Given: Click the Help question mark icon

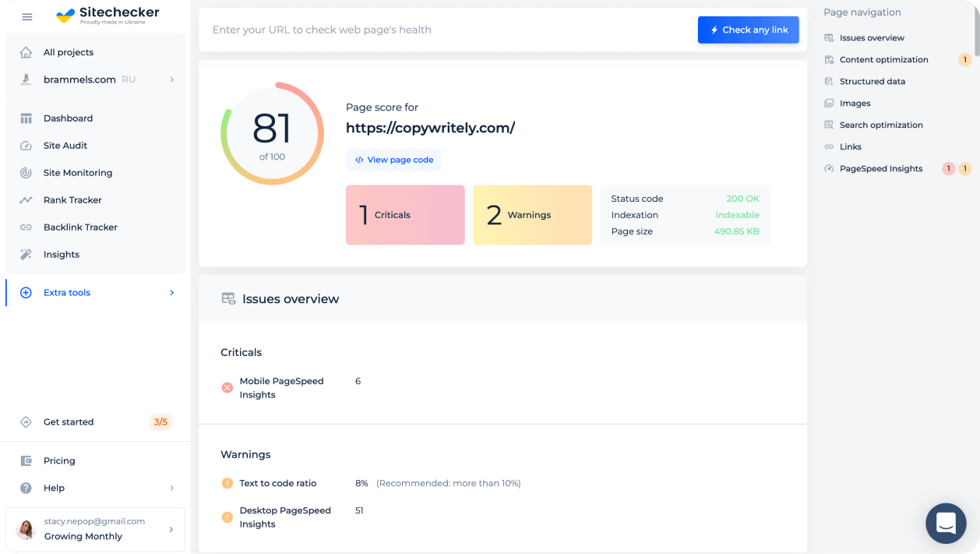Looking at the screenshot, I should (x=26, y=489).
